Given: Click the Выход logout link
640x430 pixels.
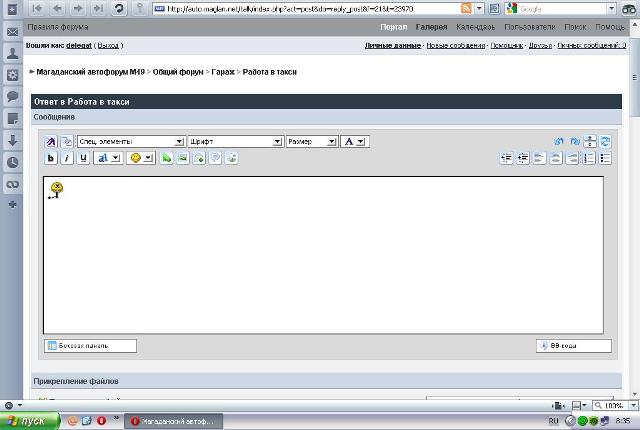Looking at the screenshot, I should coord(109,46).
